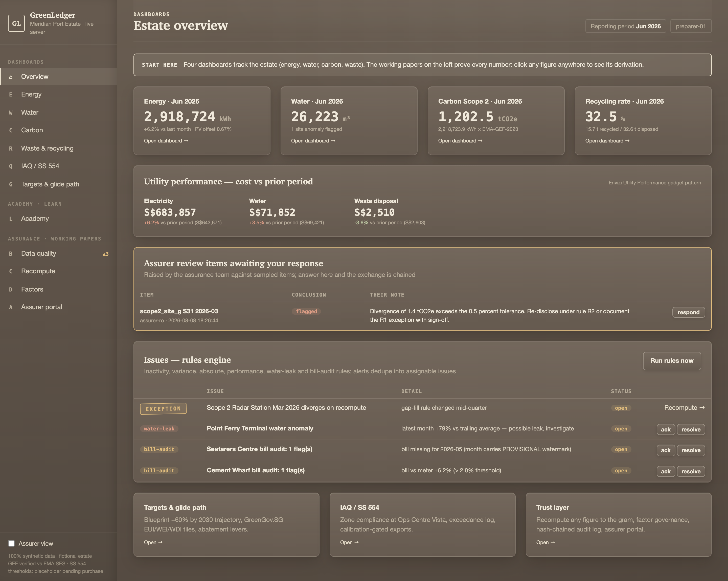This screenshot has height=581, width=728.
Task: Click the flagged conclusion badge
Action: point(306,311)
